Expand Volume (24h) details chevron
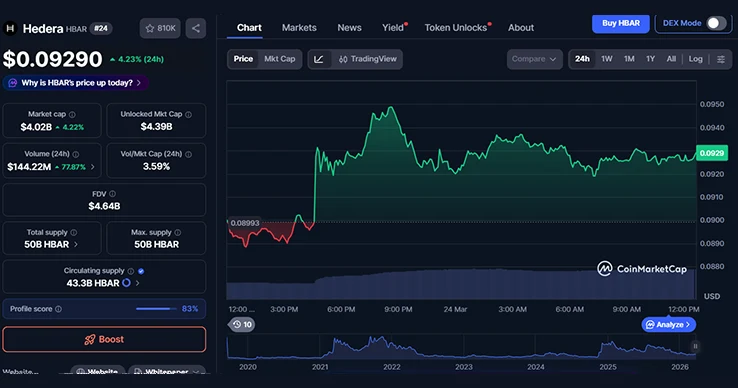Screen dimensions: 738x388 92,167
